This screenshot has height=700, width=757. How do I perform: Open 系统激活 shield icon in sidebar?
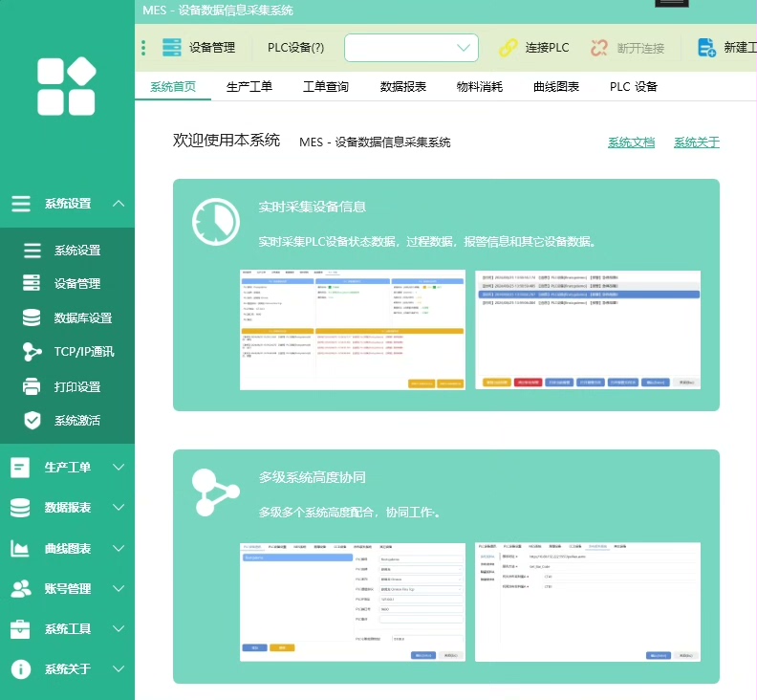(x=32, y=421)
